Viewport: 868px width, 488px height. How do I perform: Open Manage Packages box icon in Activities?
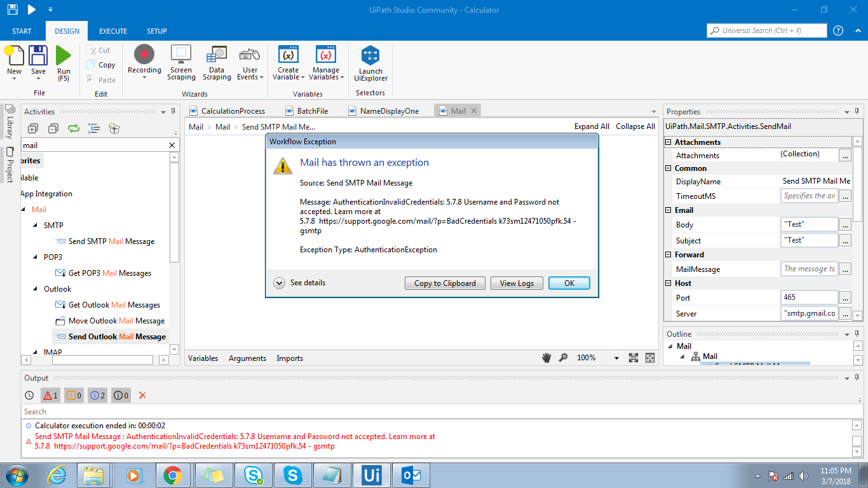[x=114, y=128]
